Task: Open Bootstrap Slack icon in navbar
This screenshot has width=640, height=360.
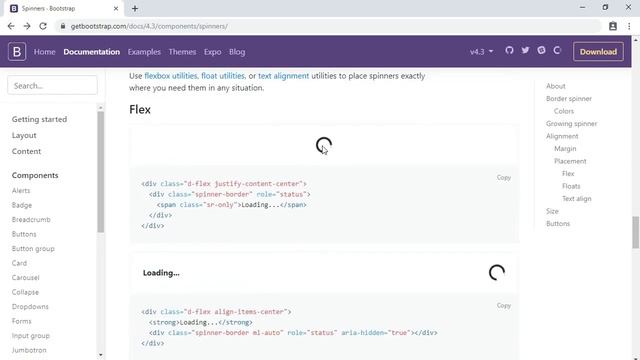Action: (541, 50)
